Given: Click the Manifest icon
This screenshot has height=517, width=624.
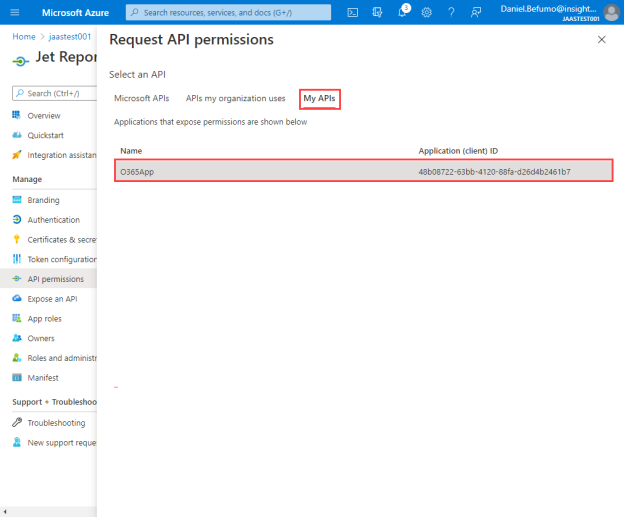Looking at the screenshot, I should 17,377.
